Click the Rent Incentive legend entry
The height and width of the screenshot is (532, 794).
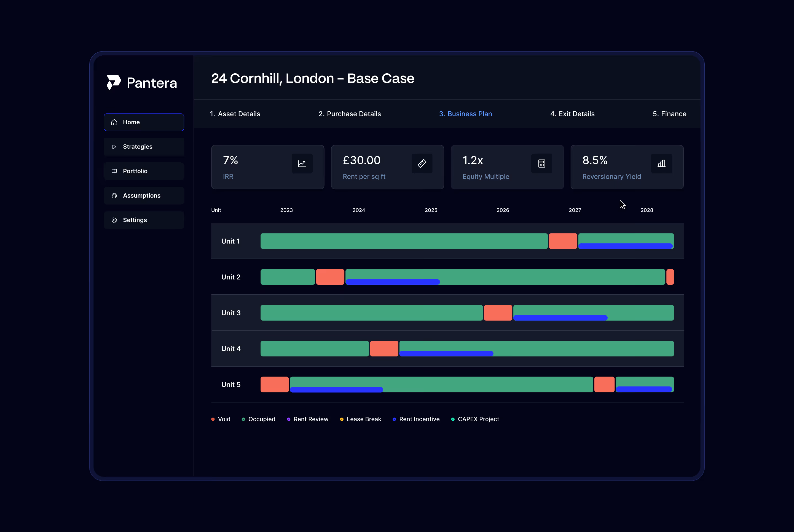419,419
